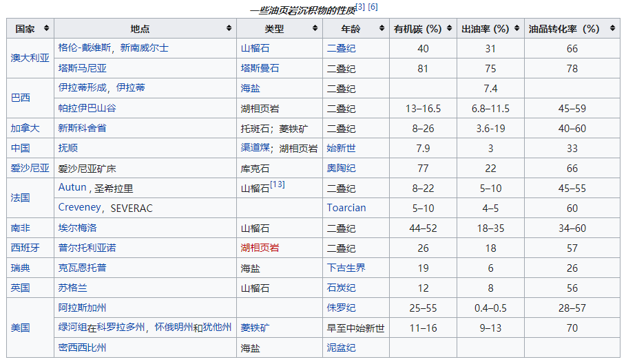Viewport: 626px width, 364px height.
Task: Open the 密西西比州 location link
Action: coord(82,347)
